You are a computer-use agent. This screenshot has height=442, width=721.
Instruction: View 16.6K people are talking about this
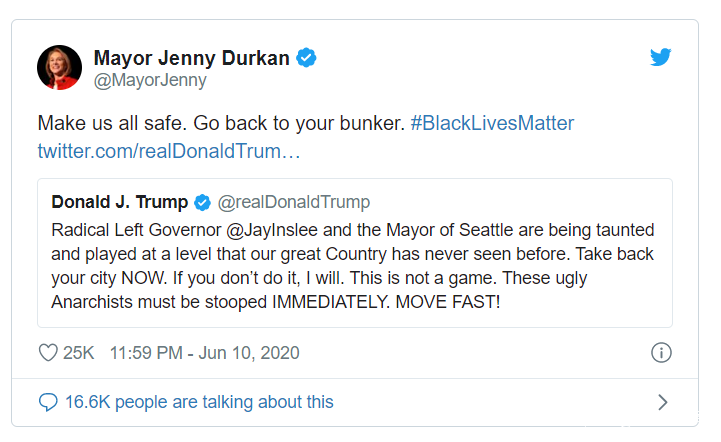199,402
